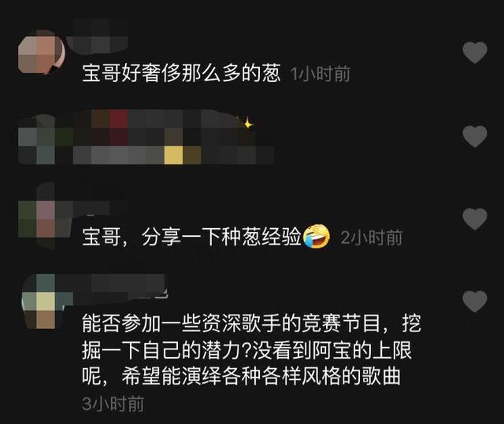Open the avatar of the 能否参加 commenter
This screenshot has height=424, width=504.
click(x=41, y=301)
